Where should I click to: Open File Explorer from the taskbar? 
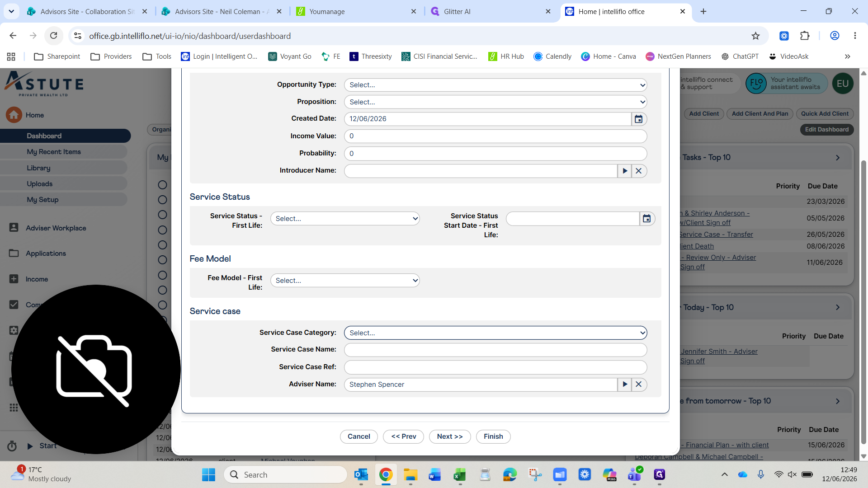[410, 474]
